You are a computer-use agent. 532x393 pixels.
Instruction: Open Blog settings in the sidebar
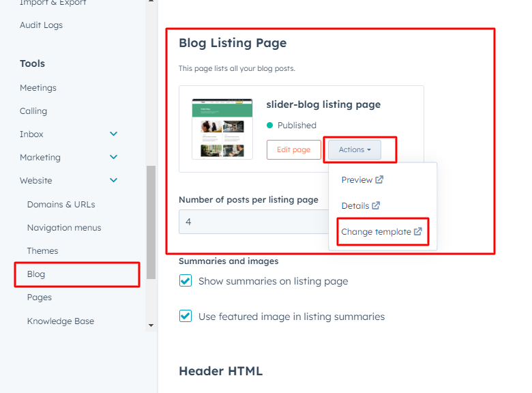pyautogui.click(x=36, y=274)
